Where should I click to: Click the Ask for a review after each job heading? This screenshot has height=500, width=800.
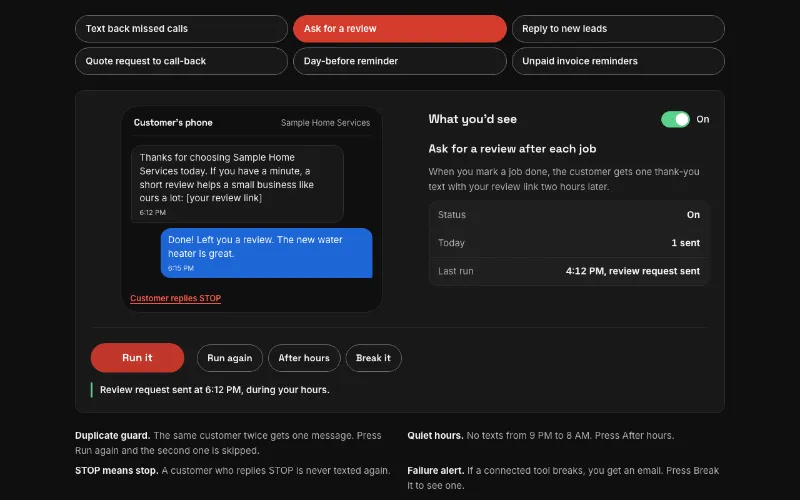pos(512,149)
